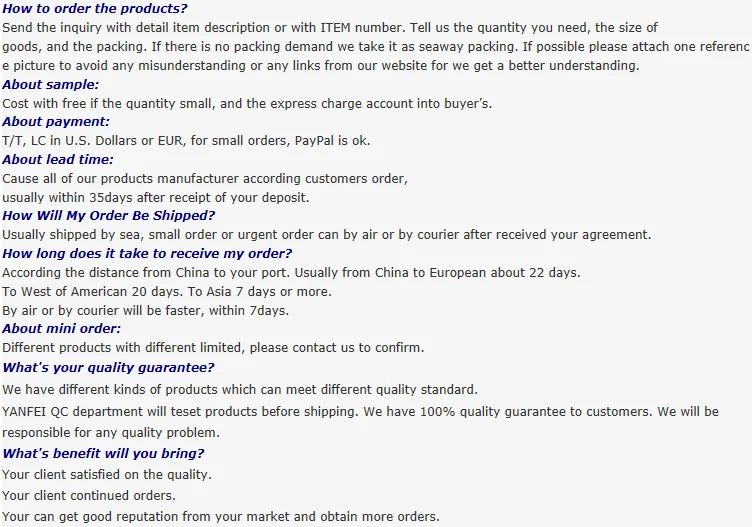The height and width of the screenshot is (527, 752).
Task: Click "How long does it take" heading
Action: click(x=147, y=253)
